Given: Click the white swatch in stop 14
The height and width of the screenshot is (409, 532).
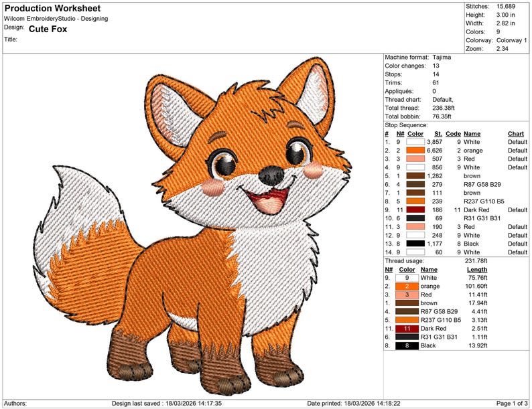Looking at the screenshot, I should (x=415, y=252).
